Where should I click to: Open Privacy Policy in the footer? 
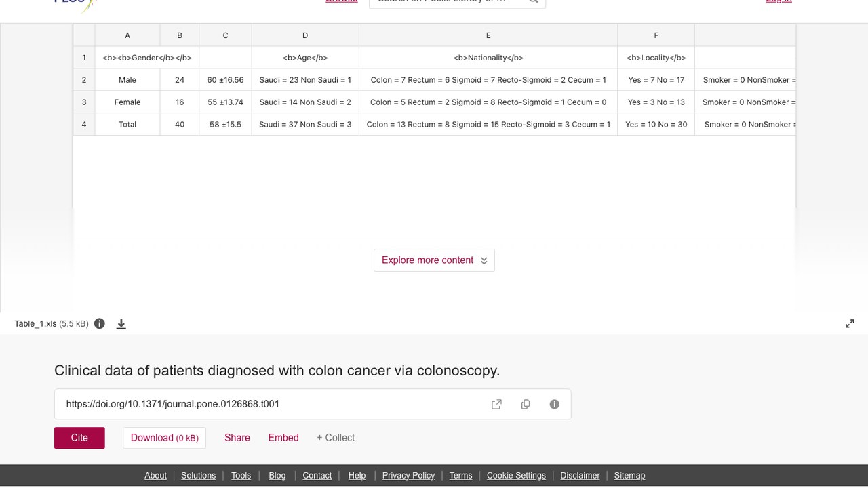click(408, 476)
